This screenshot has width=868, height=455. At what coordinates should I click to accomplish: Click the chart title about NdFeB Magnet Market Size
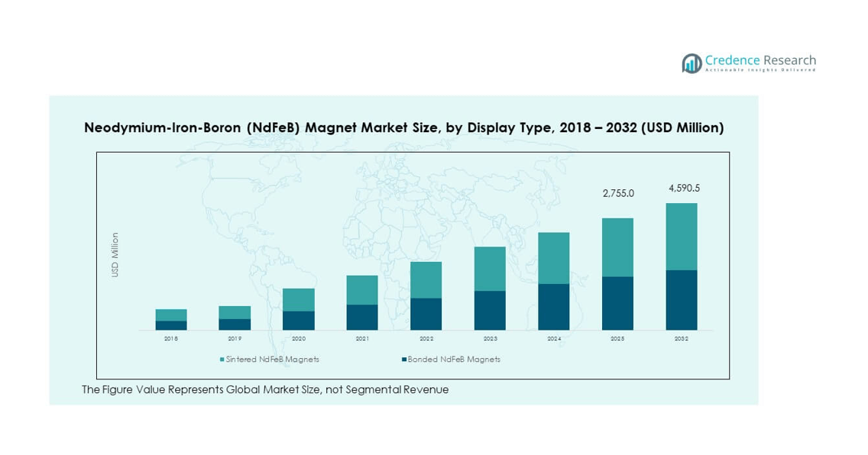click(403, 128)
